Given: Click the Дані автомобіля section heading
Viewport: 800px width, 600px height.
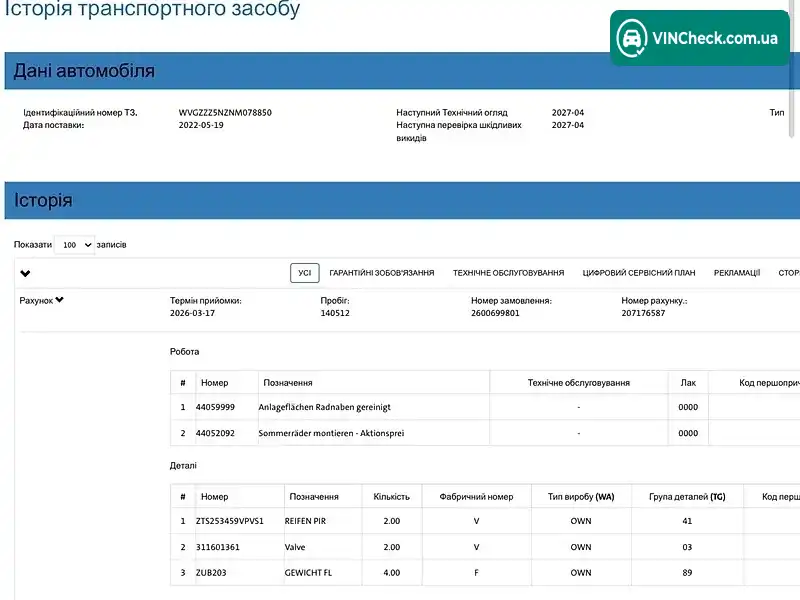Looking at the screenshot, I should coord(84,70).
